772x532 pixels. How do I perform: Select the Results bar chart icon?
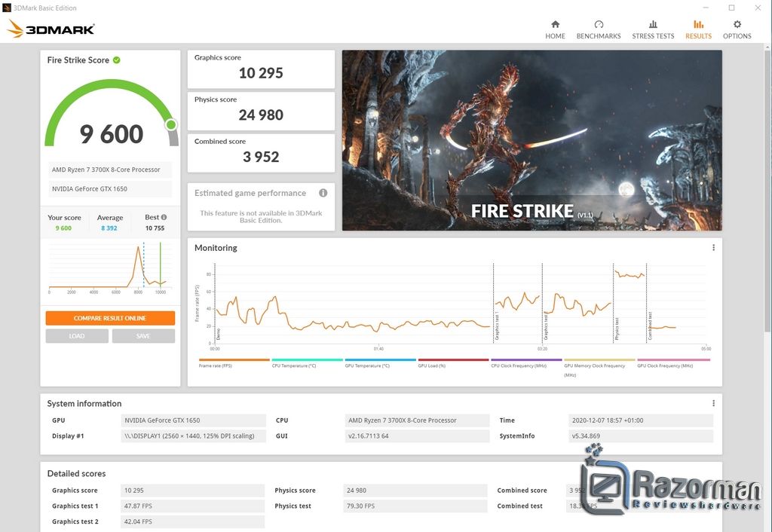(698, 24)
